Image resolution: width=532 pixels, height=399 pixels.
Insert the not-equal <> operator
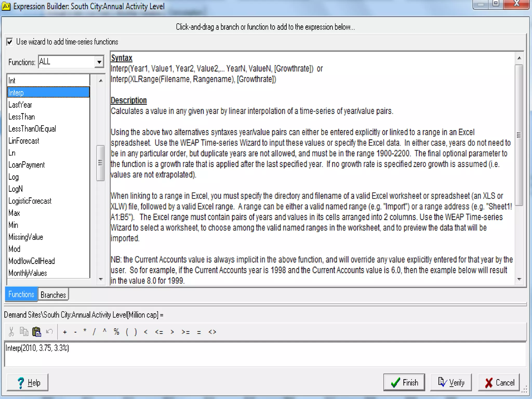pyautogui.click(x=212, y=332)
